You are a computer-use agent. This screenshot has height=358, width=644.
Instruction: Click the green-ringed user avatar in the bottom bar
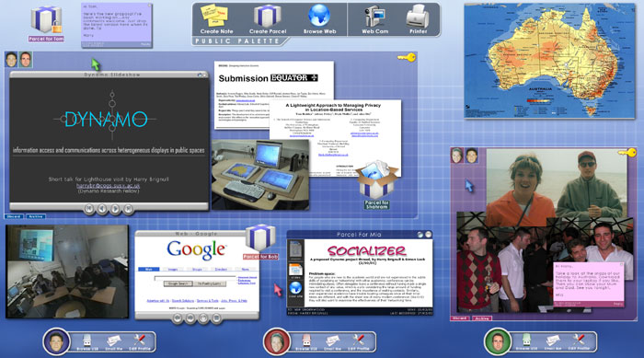point(498,341)
